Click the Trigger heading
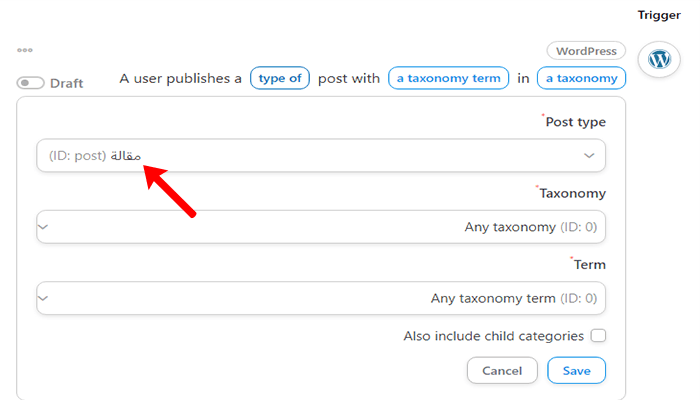 (659, 15)
